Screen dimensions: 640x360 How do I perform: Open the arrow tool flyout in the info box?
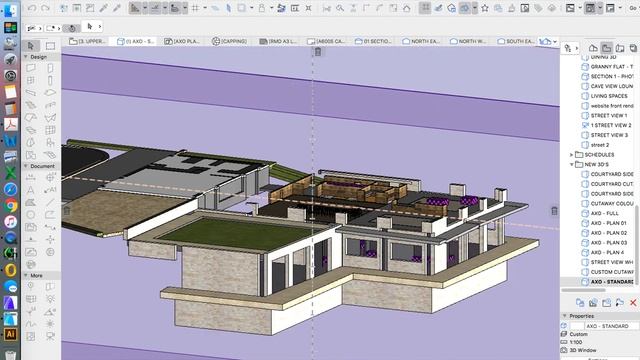100,27
